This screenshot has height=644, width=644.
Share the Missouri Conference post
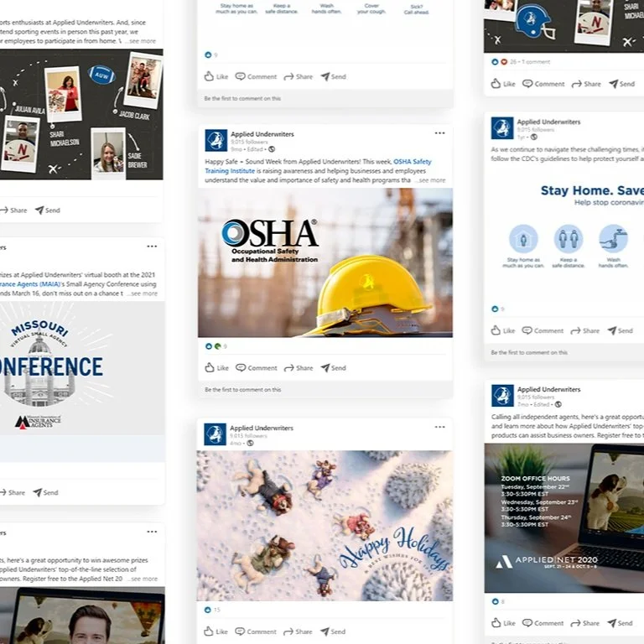13,492
